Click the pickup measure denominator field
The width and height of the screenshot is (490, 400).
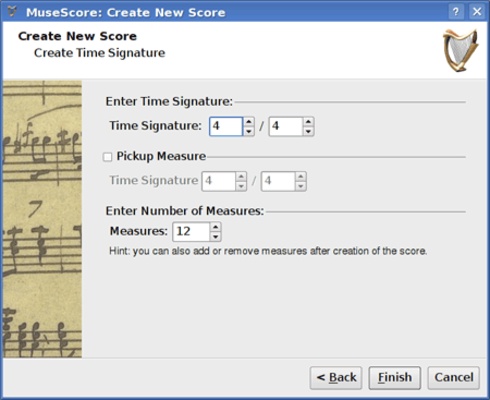[x=278, y=181]
